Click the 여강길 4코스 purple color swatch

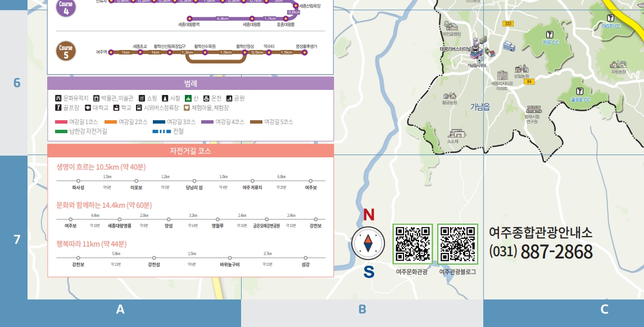(207, 122)
